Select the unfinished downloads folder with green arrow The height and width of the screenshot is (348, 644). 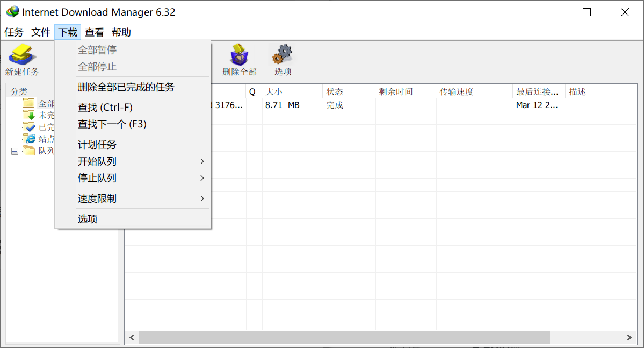(x=28, y=115)
